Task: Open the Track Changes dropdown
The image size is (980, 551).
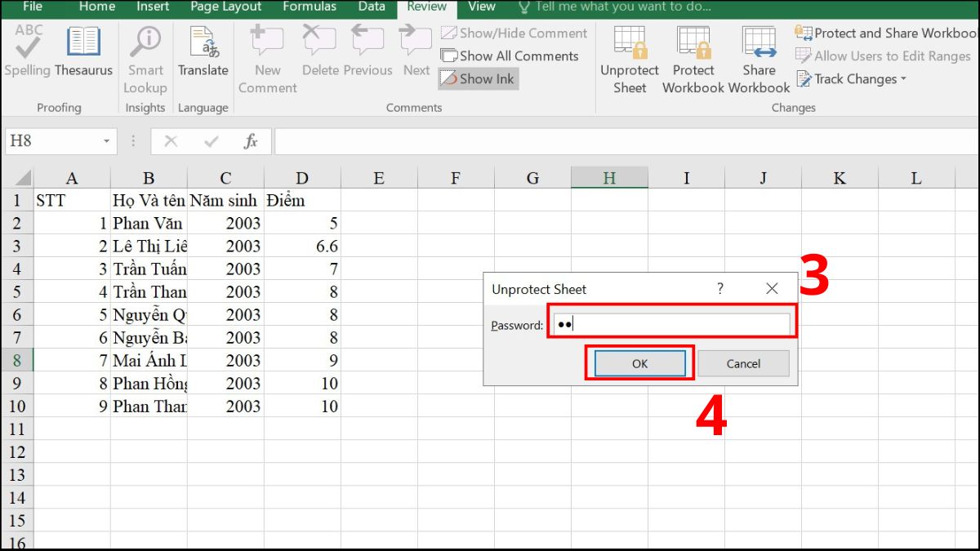Action: (x=851, y=79)
